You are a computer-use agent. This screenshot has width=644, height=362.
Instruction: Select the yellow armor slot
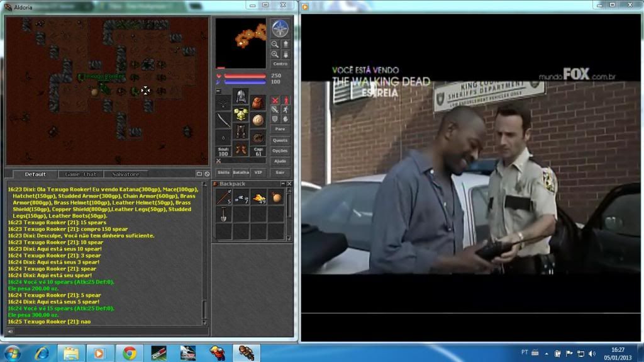[241, 114]
